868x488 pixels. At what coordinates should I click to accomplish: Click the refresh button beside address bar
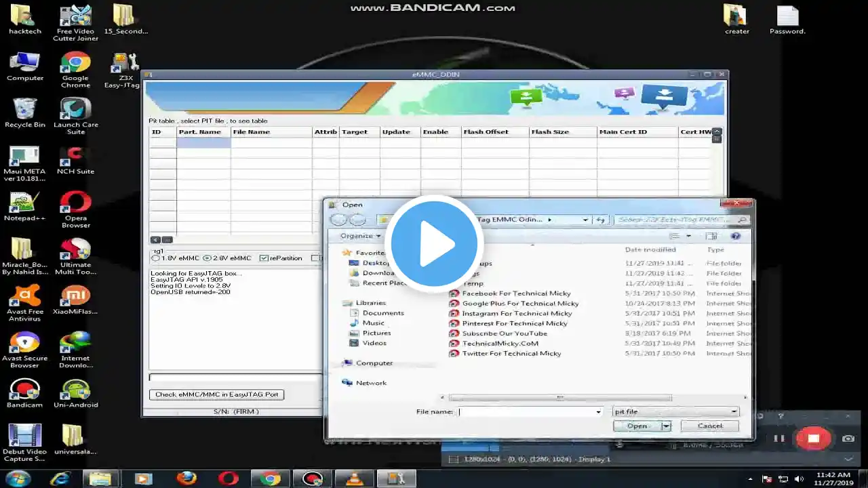601,220
